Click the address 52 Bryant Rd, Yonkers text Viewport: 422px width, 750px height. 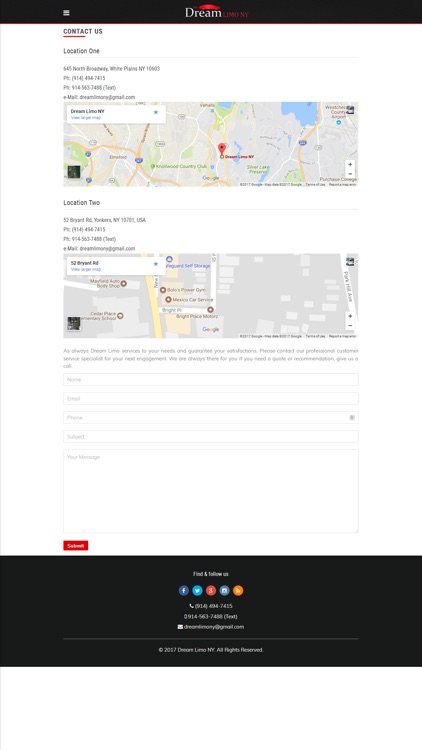[x=104, y=221]
